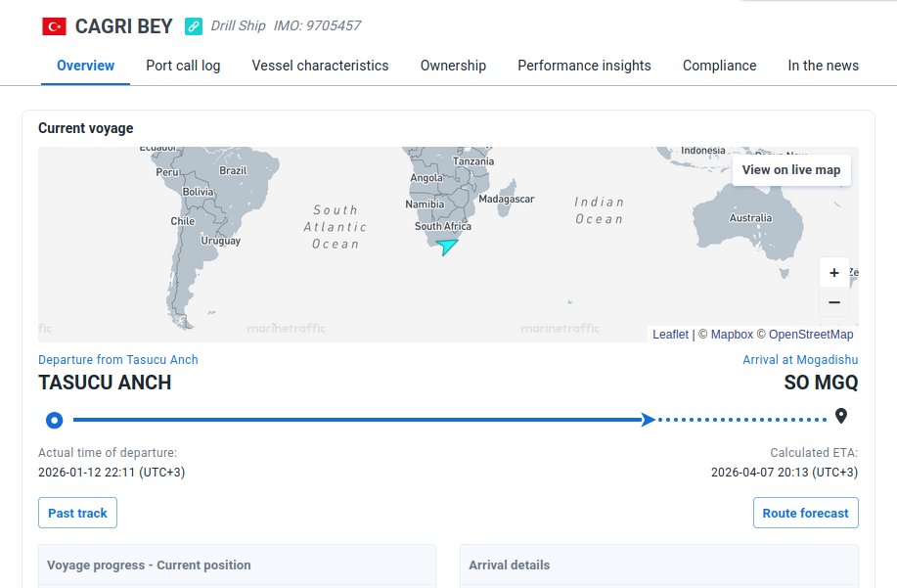Click the Current voyage section heading

[86, 128]
